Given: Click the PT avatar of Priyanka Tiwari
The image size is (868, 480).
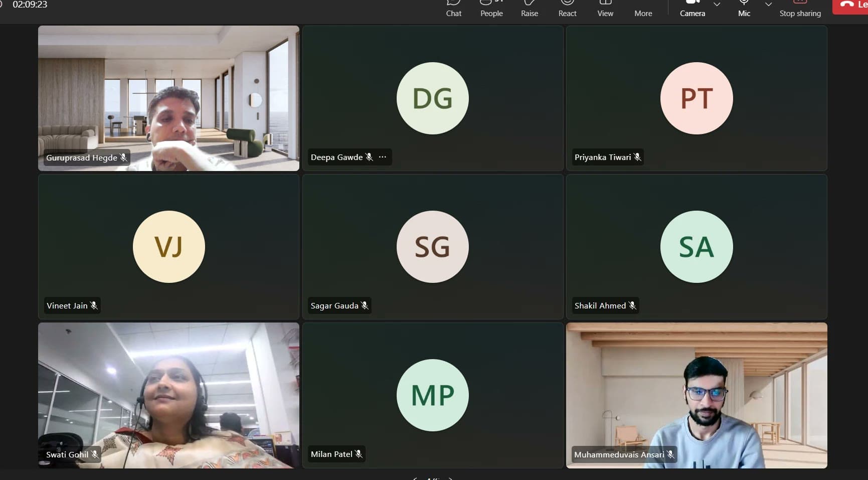Looking at the screenshot, I should pyautogui.click(x=697, y=98).
